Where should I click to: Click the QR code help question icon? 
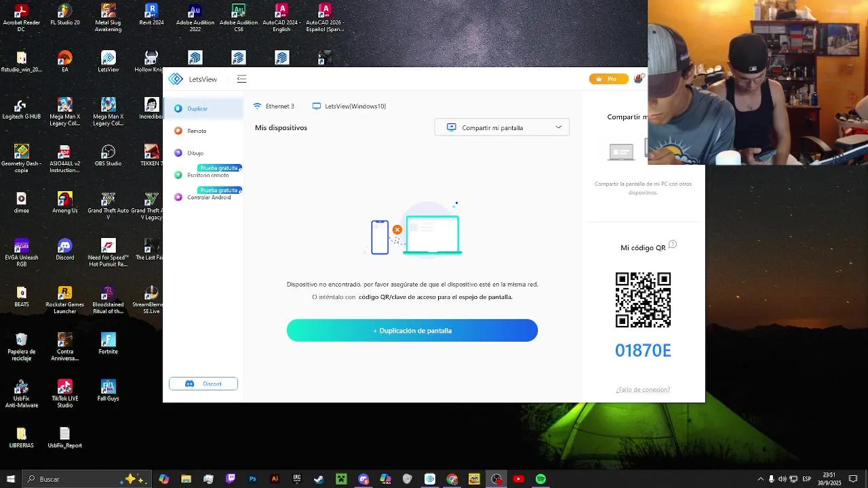point(673,245)
